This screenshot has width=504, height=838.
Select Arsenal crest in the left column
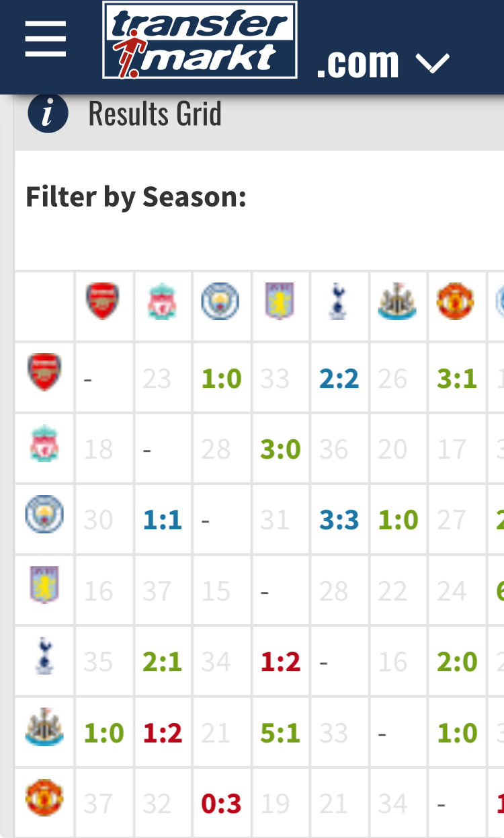click(x=44, y=372)
